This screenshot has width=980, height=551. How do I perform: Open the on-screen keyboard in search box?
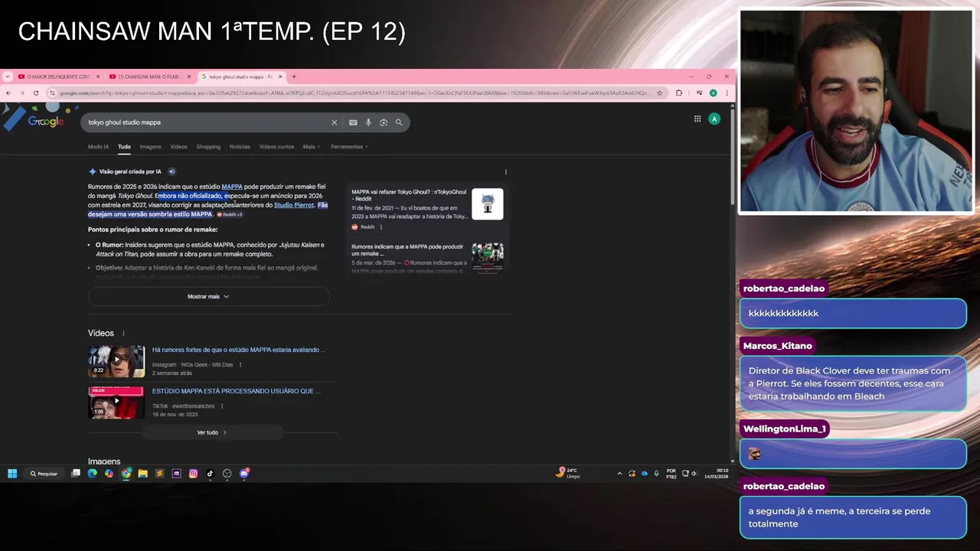pos(353,122)
